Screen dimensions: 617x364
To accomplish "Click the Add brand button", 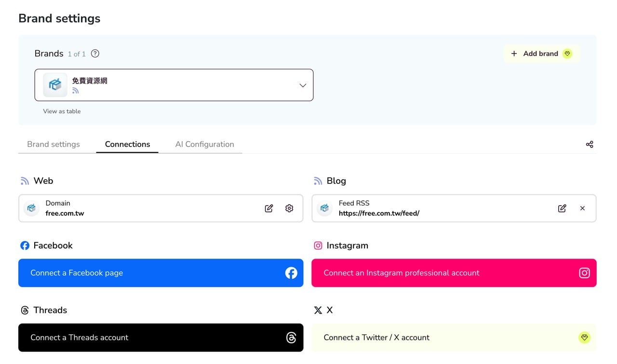I will click(541, 53).
